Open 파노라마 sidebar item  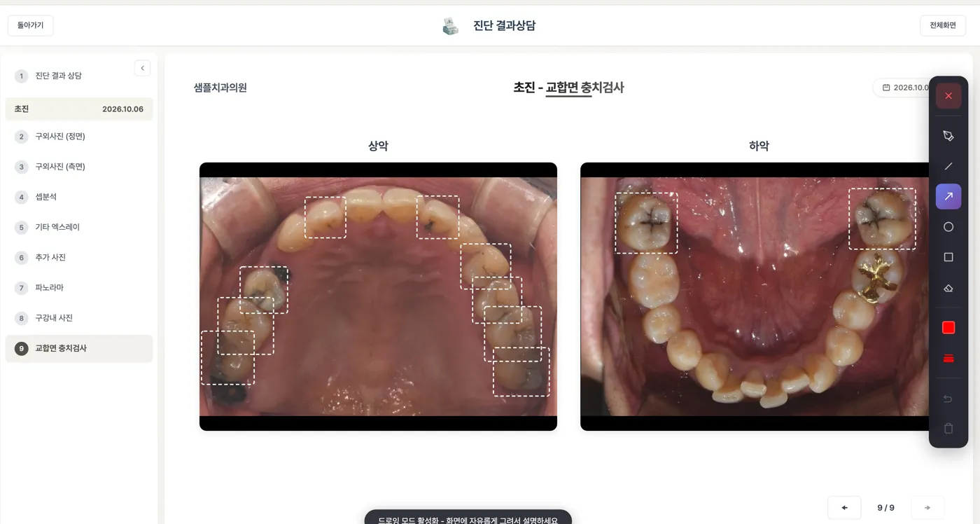click(79, 288)
